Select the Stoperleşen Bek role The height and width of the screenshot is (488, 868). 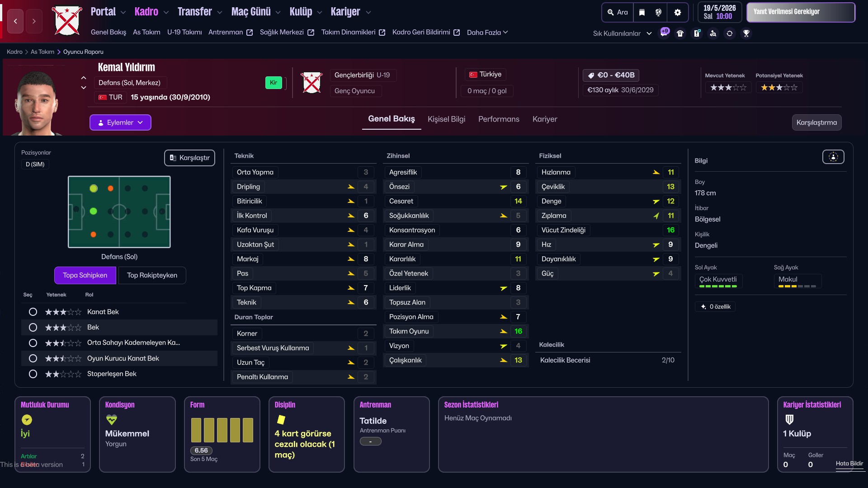click(33, 374)
